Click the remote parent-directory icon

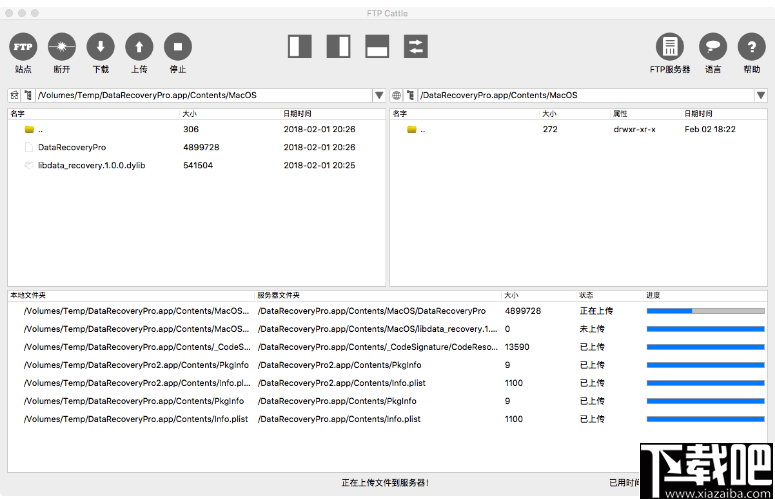(410, 95)
